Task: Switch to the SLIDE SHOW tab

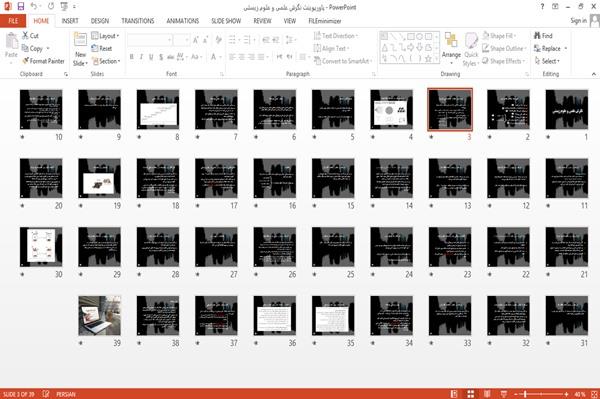Action: 226,21
